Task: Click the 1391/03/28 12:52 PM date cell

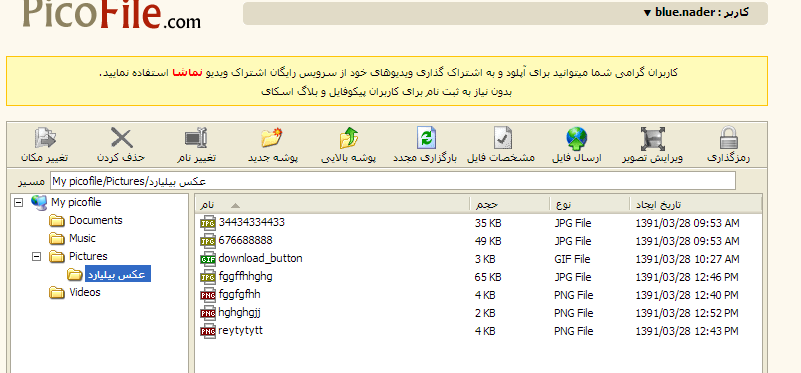Action: [687, 313]
